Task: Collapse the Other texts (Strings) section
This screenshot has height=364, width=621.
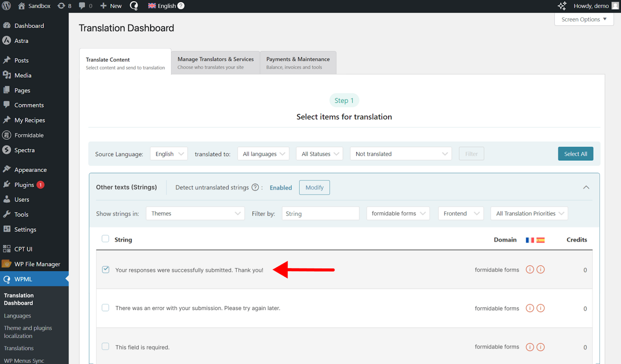Action: pos(586,187)
